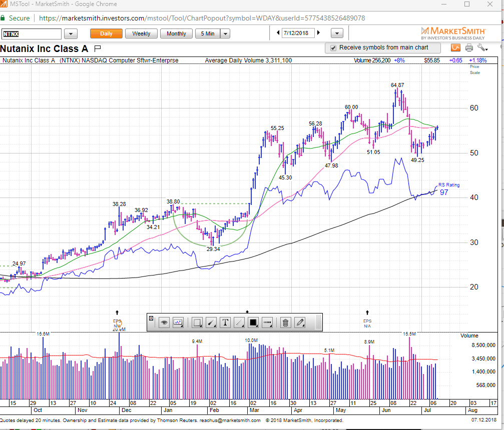Open the date picker dropdown
This screenshot has height=430, width=504.
coord(337,33)
